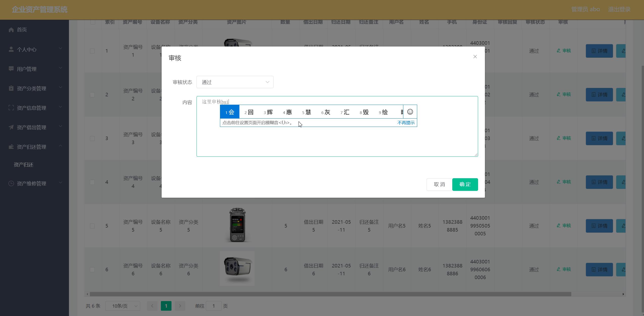Select candidate 2 回 in IME bar
This screenshot has width=644, height=316.
[249, 112]
